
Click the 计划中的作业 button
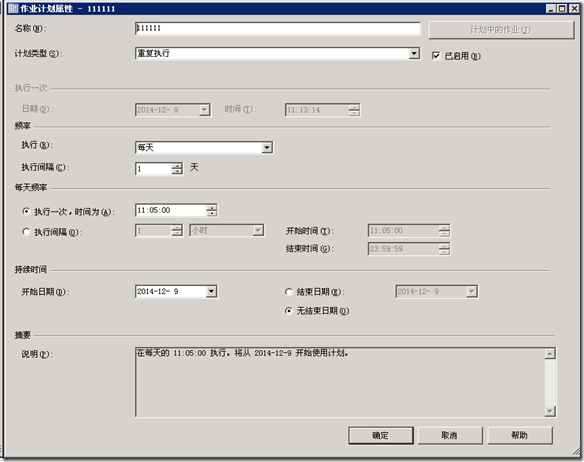[x=501, y=30]
